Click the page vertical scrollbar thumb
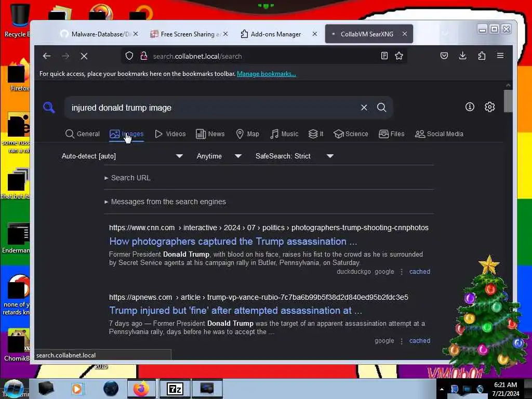Viewport: 532px width, 399px height. pos(508,101)
